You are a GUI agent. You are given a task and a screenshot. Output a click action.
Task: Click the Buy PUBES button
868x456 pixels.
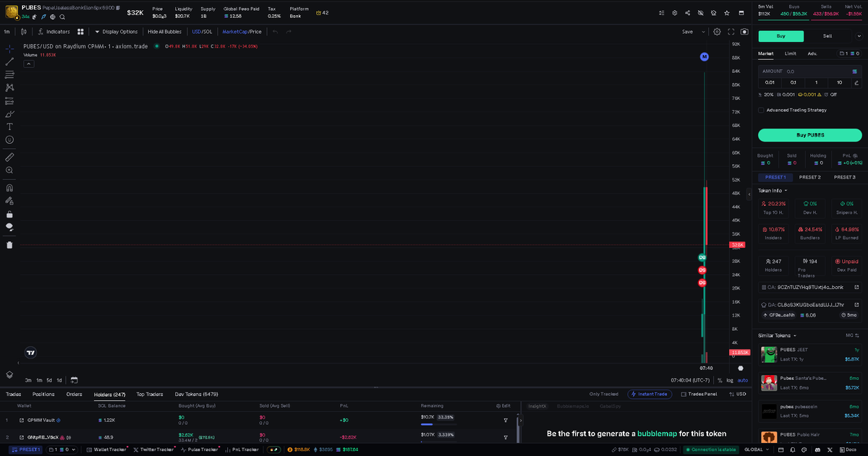click(x=810, y=135)
